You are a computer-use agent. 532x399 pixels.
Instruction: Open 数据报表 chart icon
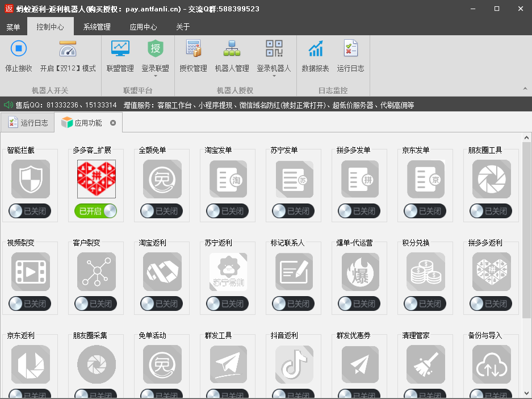(x=316, y=48)
